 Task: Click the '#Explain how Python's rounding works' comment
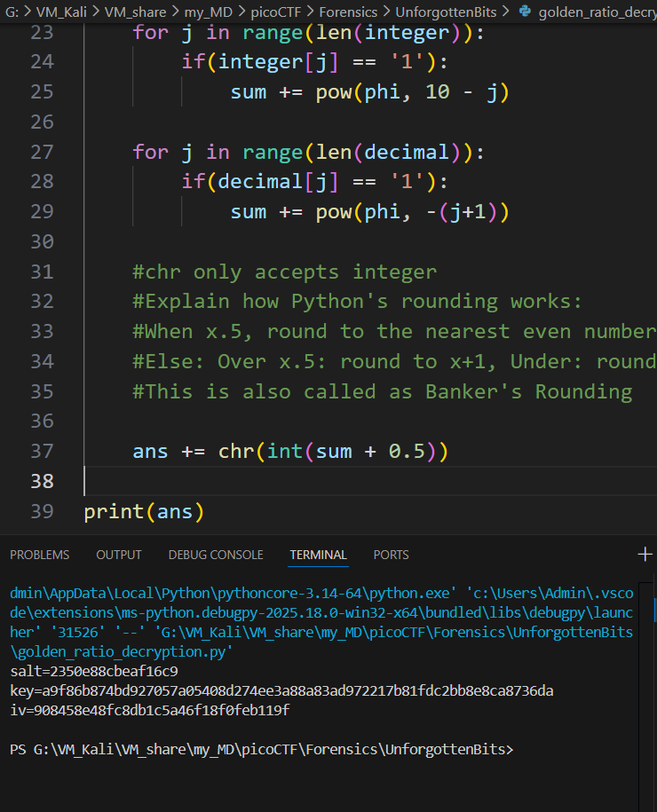(x=358, y=302)
